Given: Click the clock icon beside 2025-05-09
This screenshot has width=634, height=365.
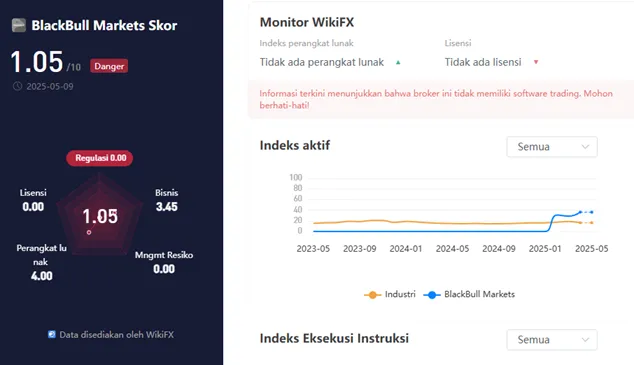Looking at the screenshot, I should [x=17, y=86].
